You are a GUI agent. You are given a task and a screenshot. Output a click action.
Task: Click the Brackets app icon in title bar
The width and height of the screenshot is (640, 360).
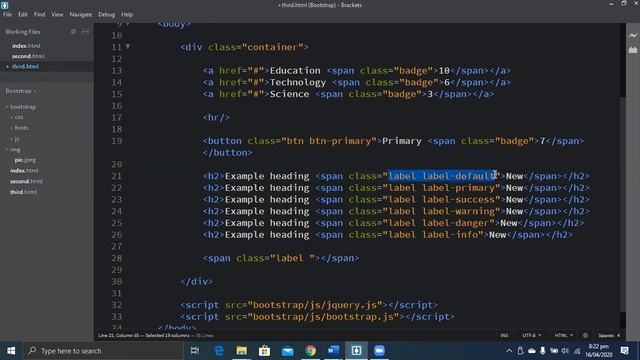[x=4, y=5]
